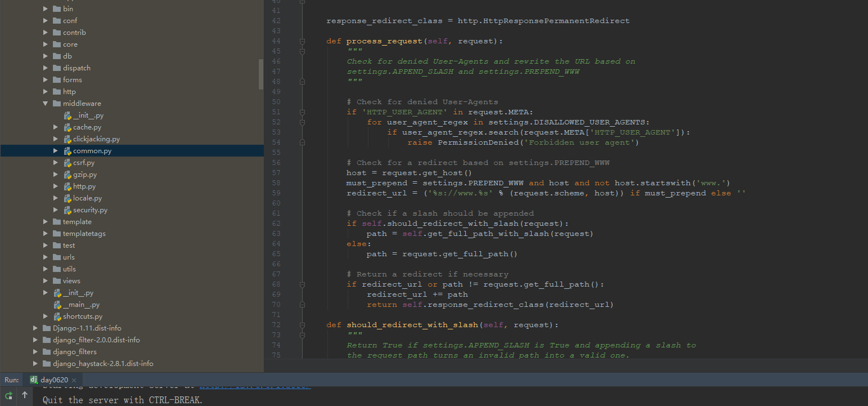Click line number 57 in the gutter
The height and width of the screenshot is (406, 868).
tap(276, 173)
